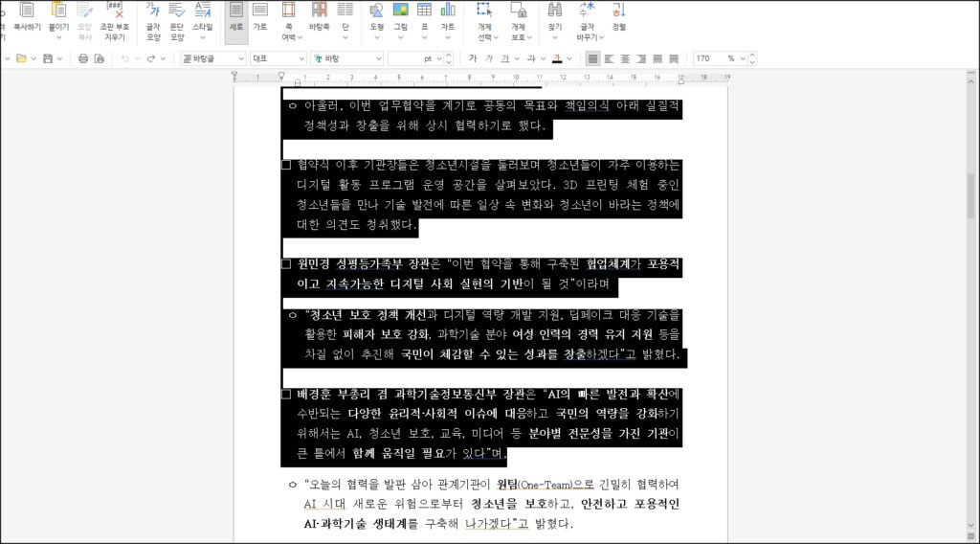This screenshot has width=980, height=544.
Task: Enable left alignment
Action: point(609,58)
